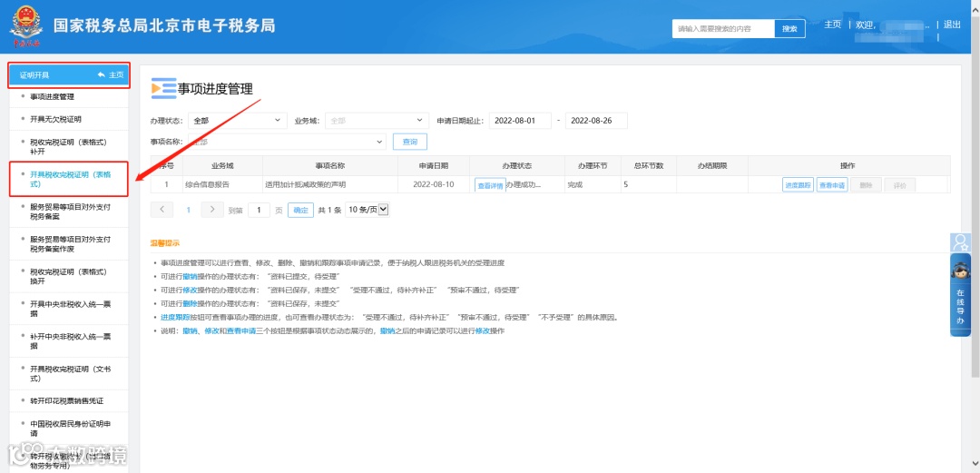Click page number 1 in pagination
980x473 pixels.
[188, 211]
